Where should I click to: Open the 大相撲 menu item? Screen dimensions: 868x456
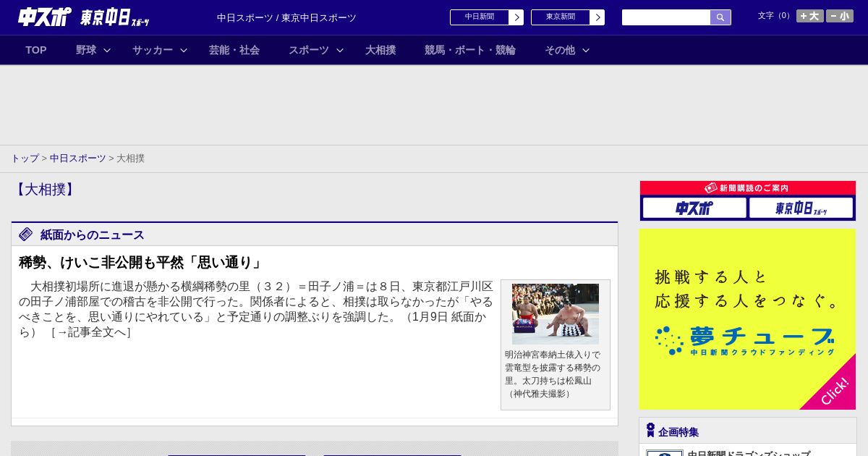point(380,50)
